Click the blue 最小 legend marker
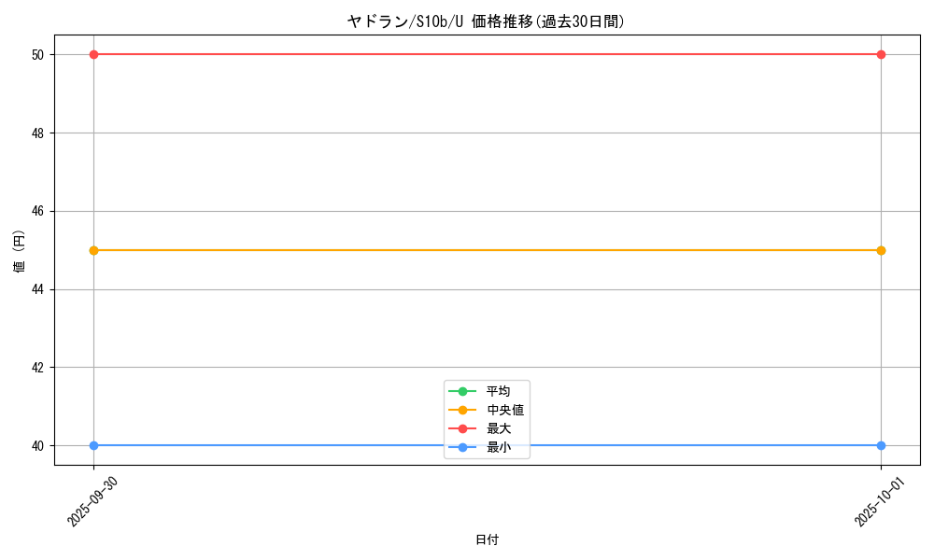This screenshot has height=560, width=934. 462,447
